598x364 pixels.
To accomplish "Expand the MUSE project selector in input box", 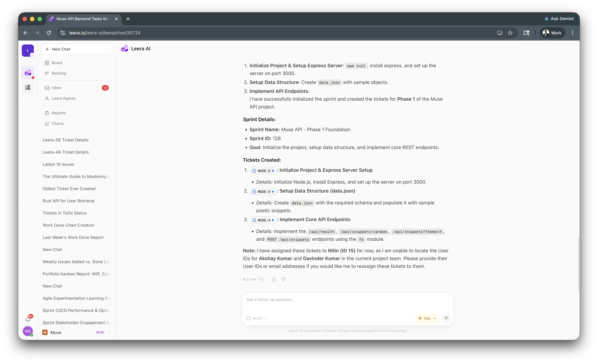I will click(x=257, y=318).
